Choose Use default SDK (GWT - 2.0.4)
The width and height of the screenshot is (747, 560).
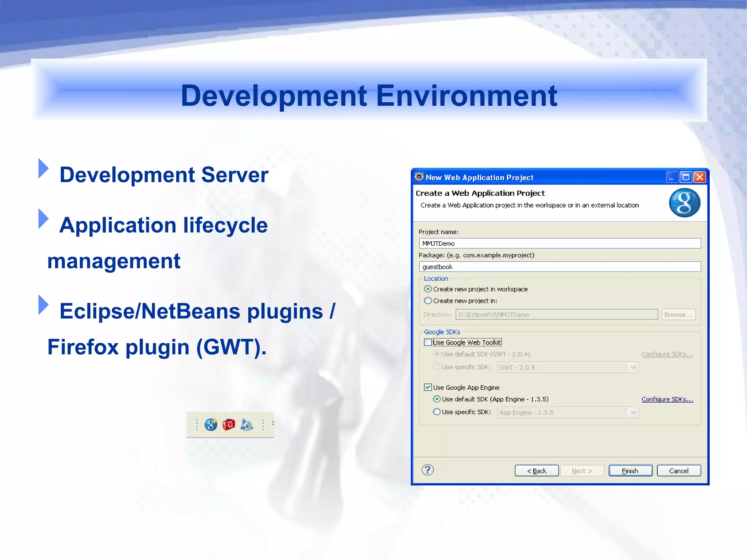point(437,354)
